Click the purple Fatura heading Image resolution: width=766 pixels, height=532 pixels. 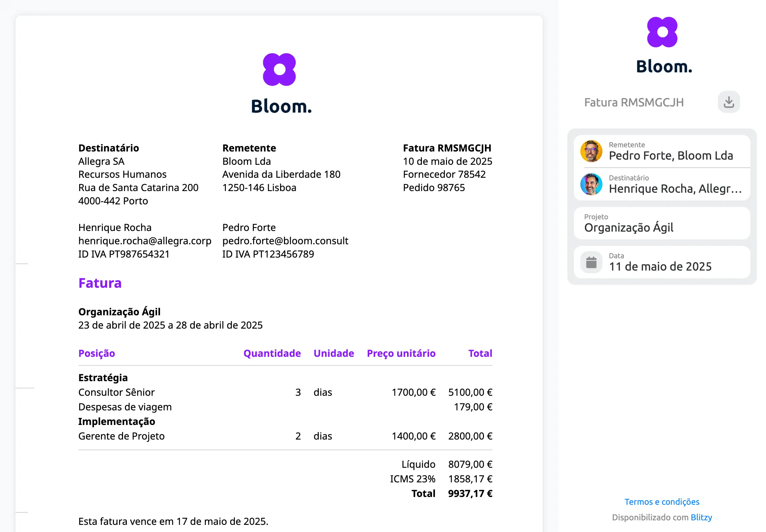100,283
